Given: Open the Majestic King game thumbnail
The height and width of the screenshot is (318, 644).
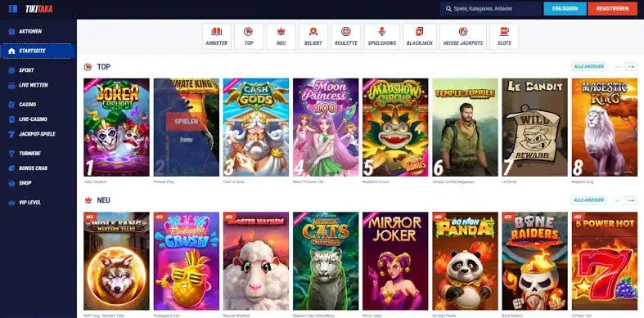Looking at the screenshot, I should click(605, 128).
